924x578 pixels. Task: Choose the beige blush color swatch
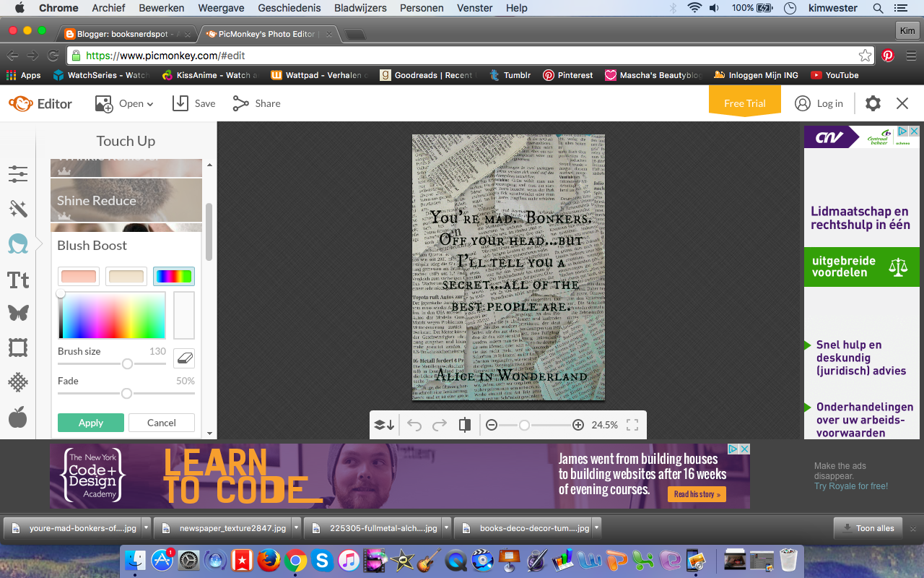click(x=126, y=276)
